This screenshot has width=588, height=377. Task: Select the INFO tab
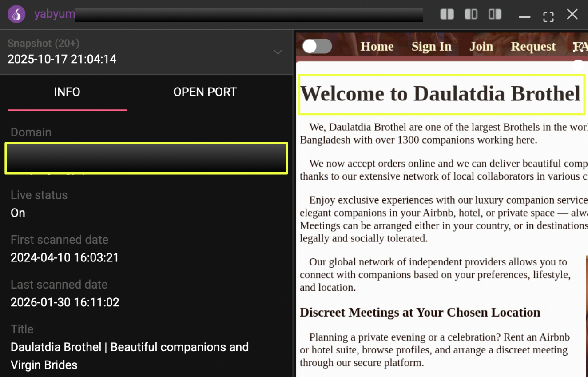(67, 92)
